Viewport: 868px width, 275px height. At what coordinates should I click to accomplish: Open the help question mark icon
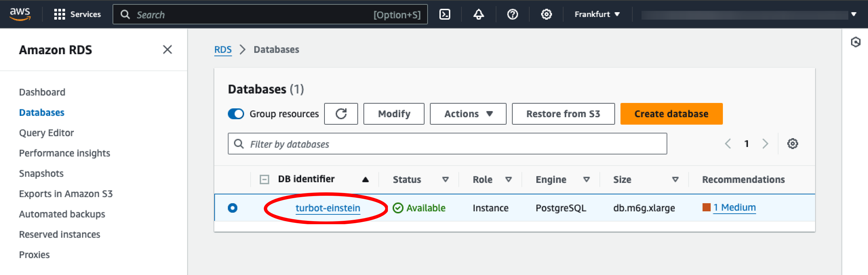point(512,14)
